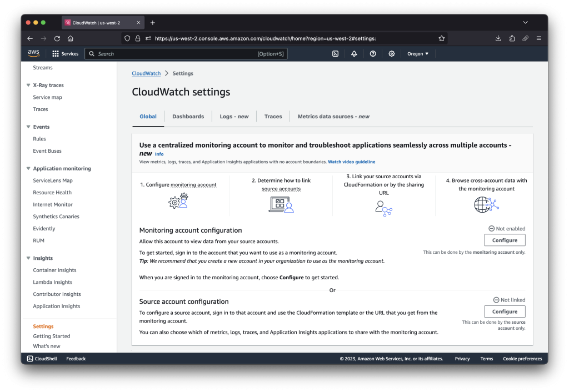
Task: Click inside the AWS search field
Action: click(x=183, y=53)
